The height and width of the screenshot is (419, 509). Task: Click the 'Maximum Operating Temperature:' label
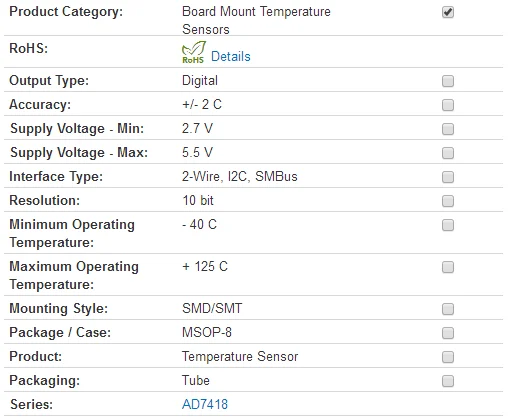coord(74,275)
